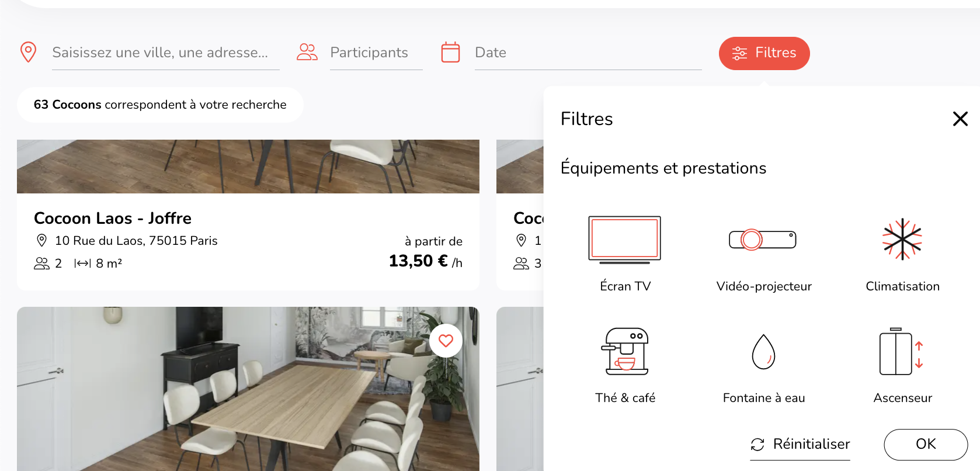The width and height of the screenshot is (980, 471).
Task: Select the Climatisation snowflake icon
Action: point(902,239)
